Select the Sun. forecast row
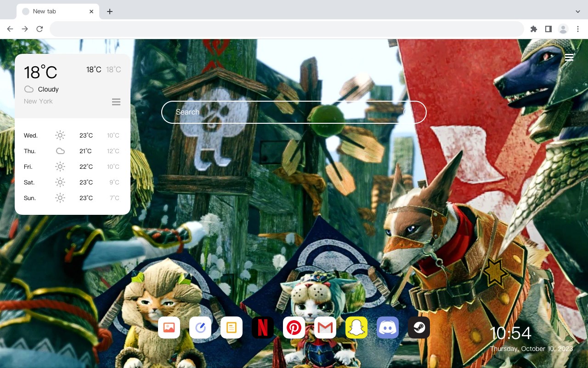The width and height of the screenshot is (588, 368). [73, 198]
